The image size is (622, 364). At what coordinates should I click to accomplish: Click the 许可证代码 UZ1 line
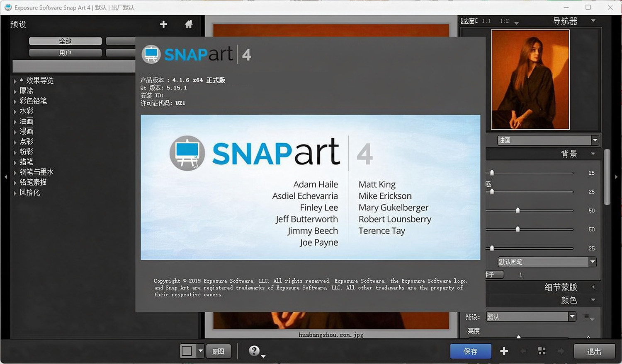coord(163,103)
